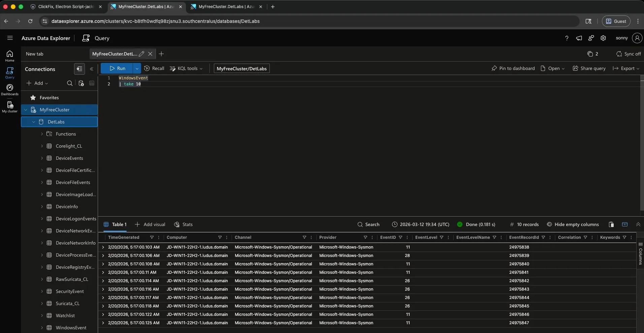Viewport: 644px width, 333px height.
Task: Expand the row with EventRecordId 24975842
Action: (x=103, y=281)
